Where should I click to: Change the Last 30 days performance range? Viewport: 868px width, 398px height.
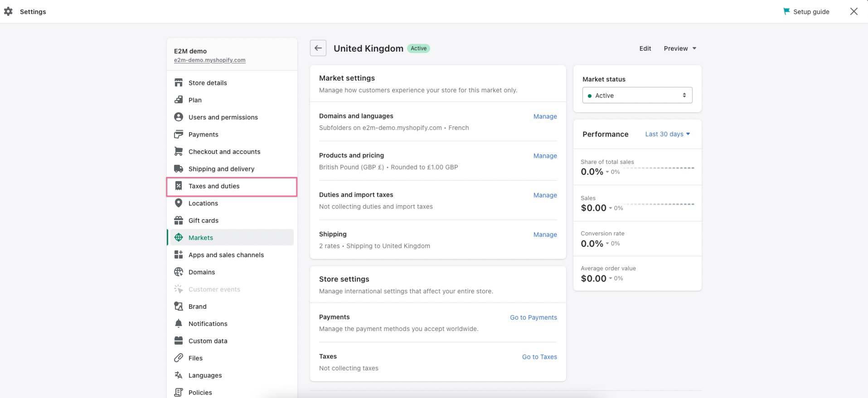point(667,134)
